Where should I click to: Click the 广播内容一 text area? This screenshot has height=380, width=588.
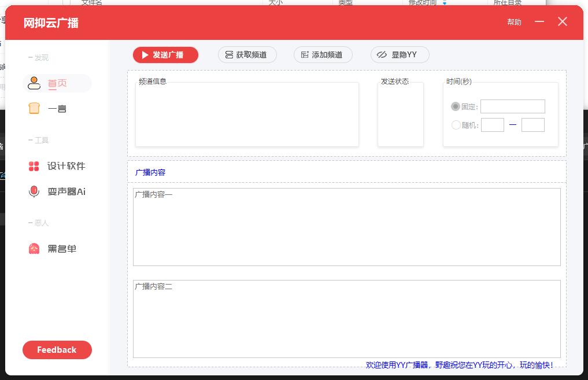(346, 227)
